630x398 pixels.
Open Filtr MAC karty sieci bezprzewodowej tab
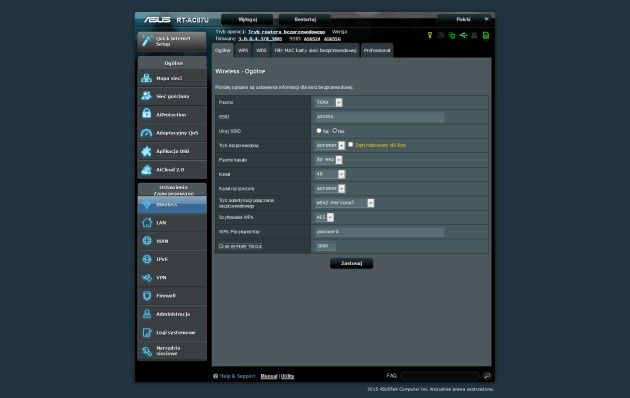click(x=315, y=50)
